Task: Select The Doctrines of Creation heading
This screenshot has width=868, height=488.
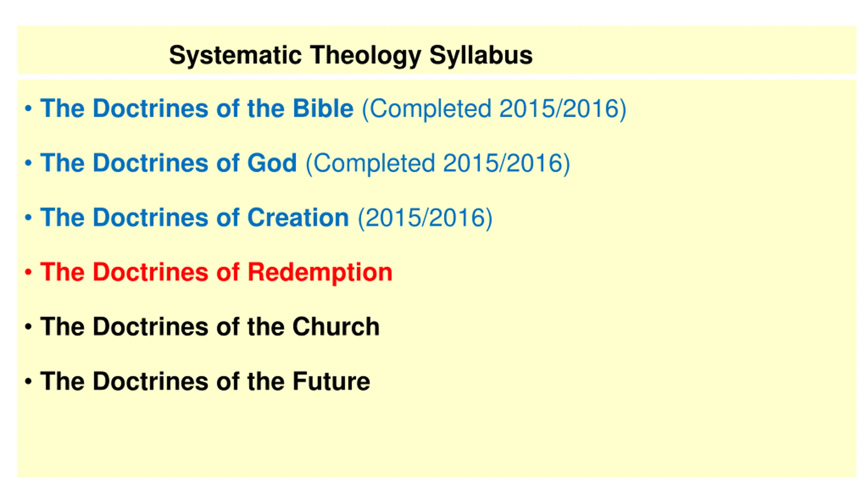Action: (x=195, y=218)
